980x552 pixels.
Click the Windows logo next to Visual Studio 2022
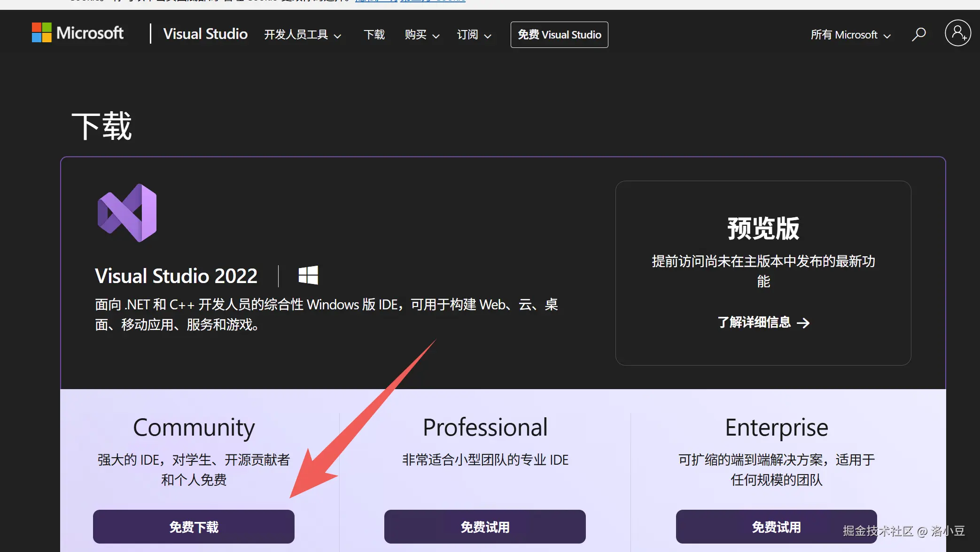click(x=309, y=275)
